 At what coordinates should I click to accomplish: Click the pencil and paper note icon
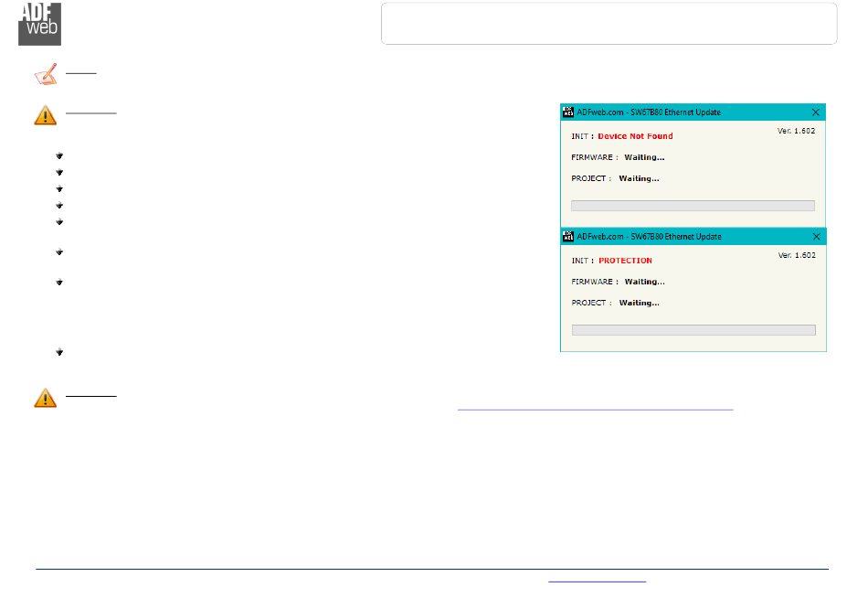point(46,74)
